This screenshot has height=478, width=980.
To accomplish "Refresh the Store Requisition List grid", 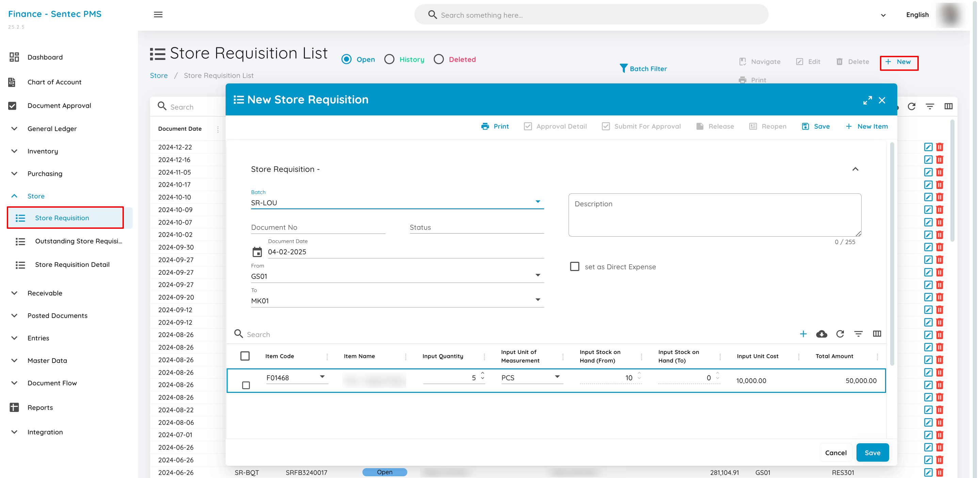I will 912,107.
